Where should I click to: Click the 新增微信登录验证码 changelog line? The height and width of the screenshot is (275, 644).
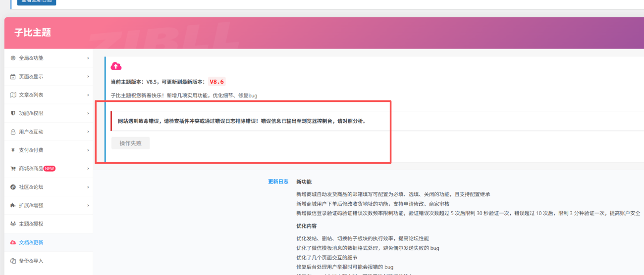(x=468, y=213)
